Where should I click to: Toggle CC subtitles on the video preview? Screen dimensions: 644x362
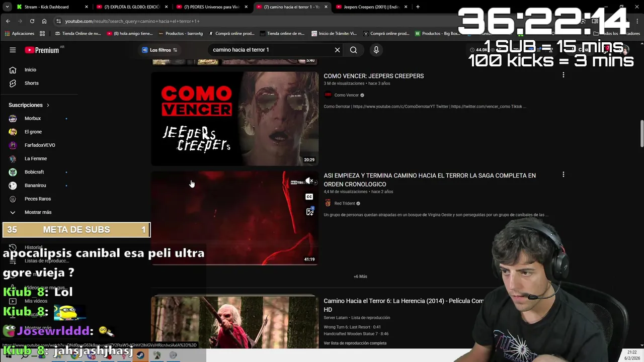pyautogui.click(x=309, y=197)
